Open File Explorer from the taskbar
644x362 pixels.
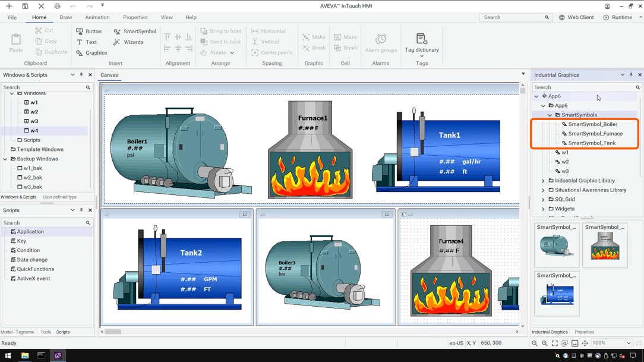(x=25, y=355)
